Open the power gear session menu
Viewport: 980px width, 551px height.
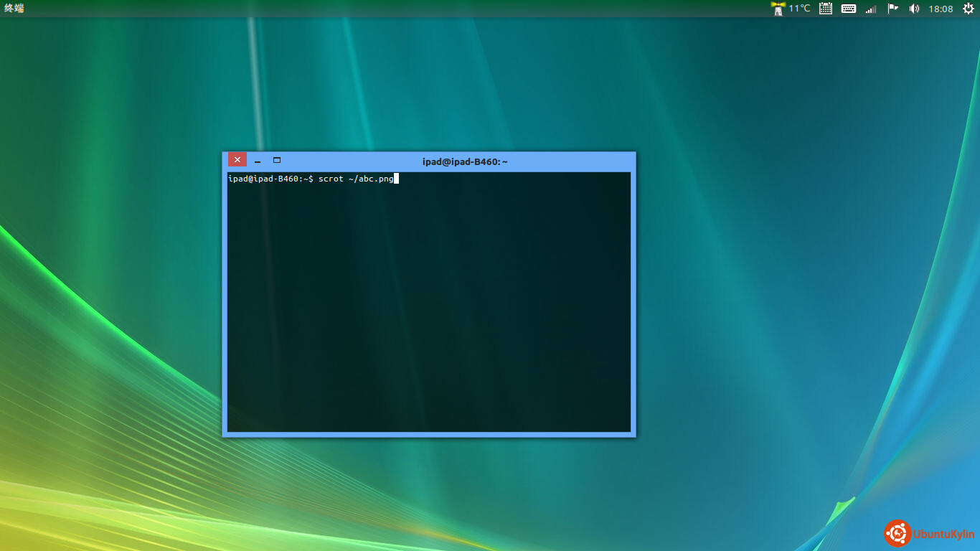click(968, 9)
